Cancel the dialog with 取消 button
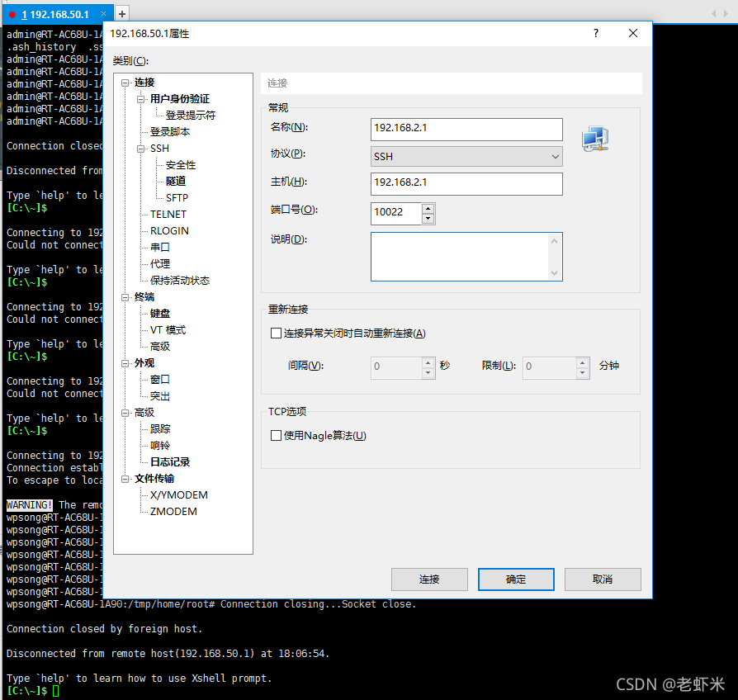The height and width of the screenshot is (700, 738). [603, 579]
